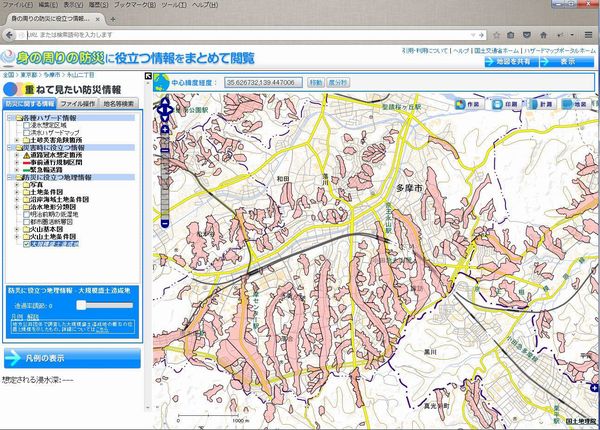Open the Firefox hamburger menu

pos(588,34)
